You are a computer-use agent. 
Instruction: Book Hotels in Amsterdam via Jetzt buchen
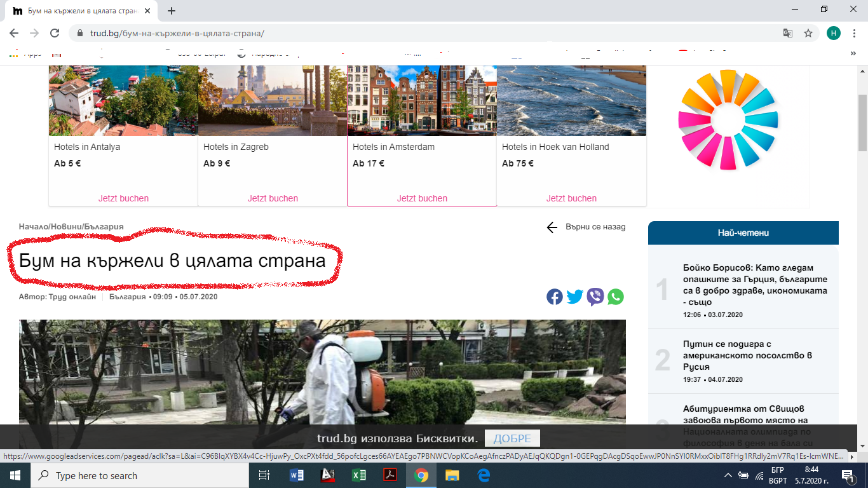(422, 198)
